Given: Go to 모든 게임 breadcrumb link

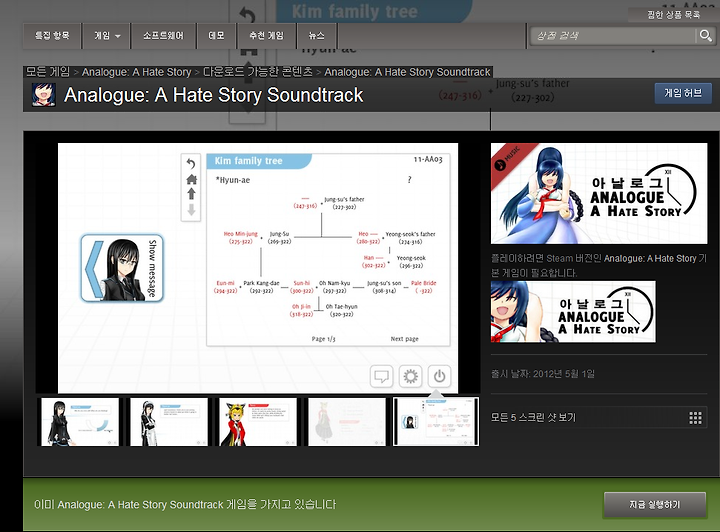Looking at the screenshot, I should tap(48, 72).
